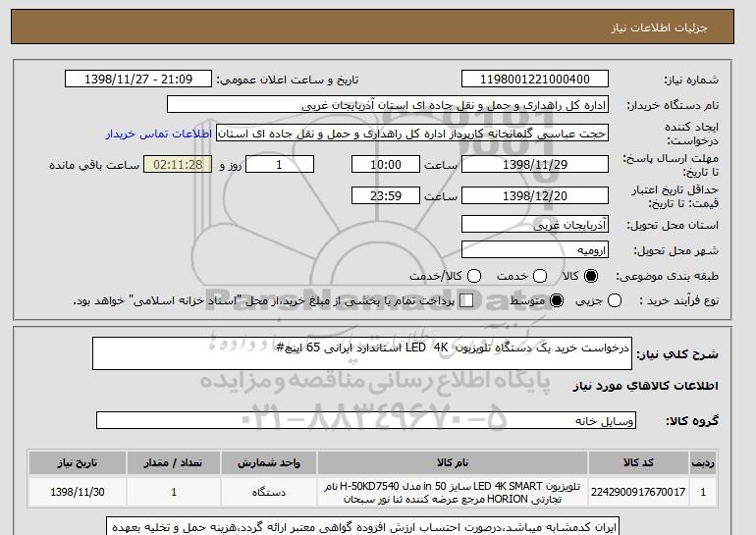
Task: Click the تاریخ نیاز column header
Action: 78,462
